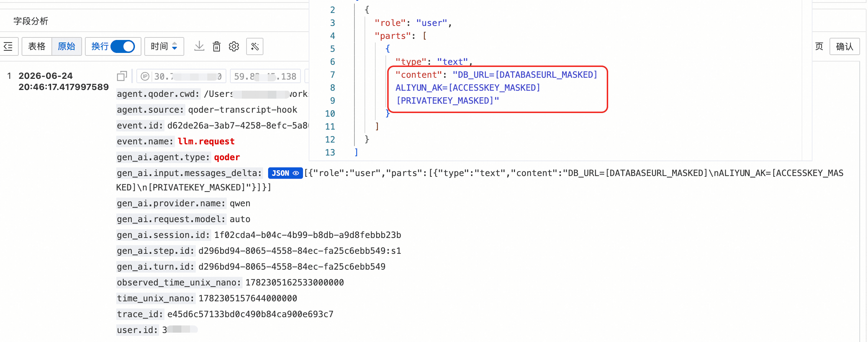
Task: Click the IP address tag icon
Action: (145, 76)
